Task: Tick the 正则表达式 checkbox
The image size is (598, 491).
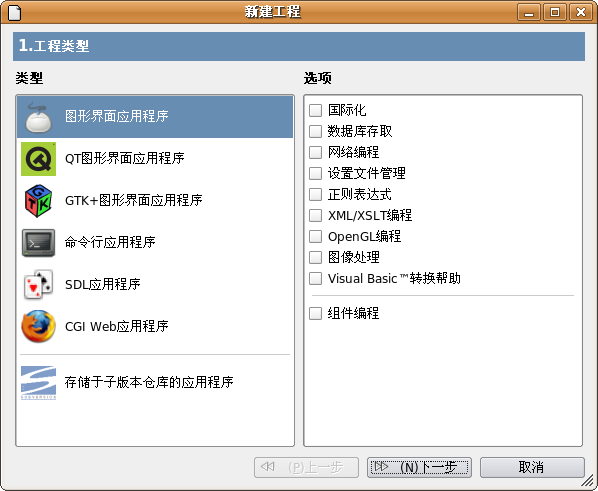Action: click(x=315, y=194)
